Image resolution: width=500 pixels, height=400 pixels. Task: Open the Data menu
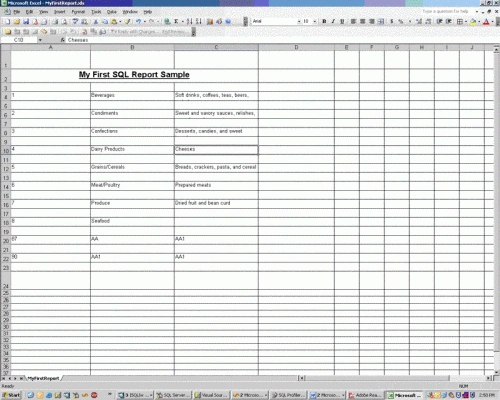click(x=112, y=12)
